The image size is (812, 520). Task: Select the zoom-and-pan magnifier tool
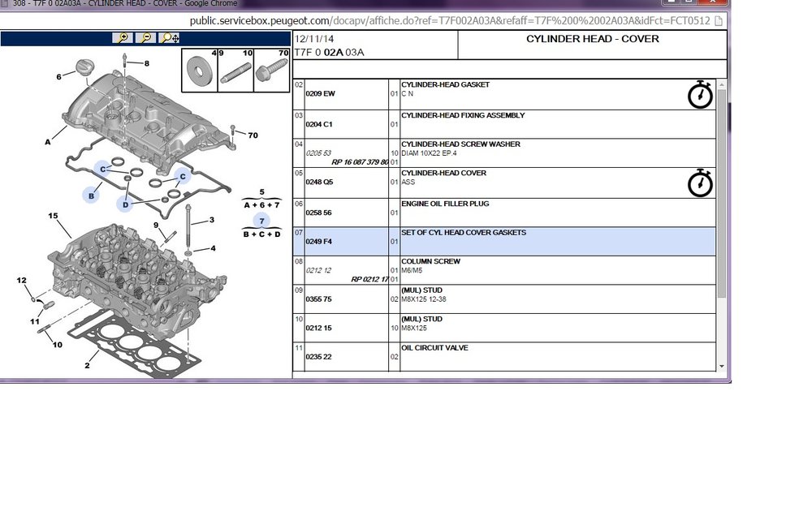tap(170, 38)
